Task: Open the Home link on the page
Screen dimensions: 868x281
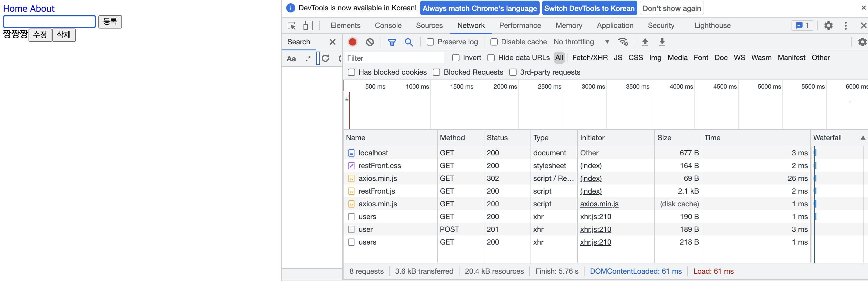Action: (x=16, y=8)
